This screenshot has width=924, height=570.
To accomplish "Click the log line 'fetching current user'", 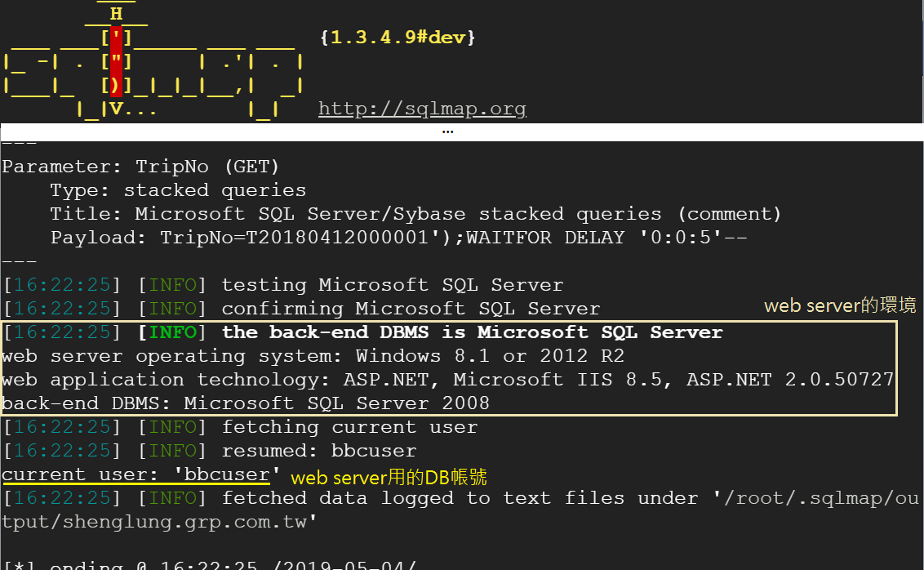I will (x=241, y=427).
